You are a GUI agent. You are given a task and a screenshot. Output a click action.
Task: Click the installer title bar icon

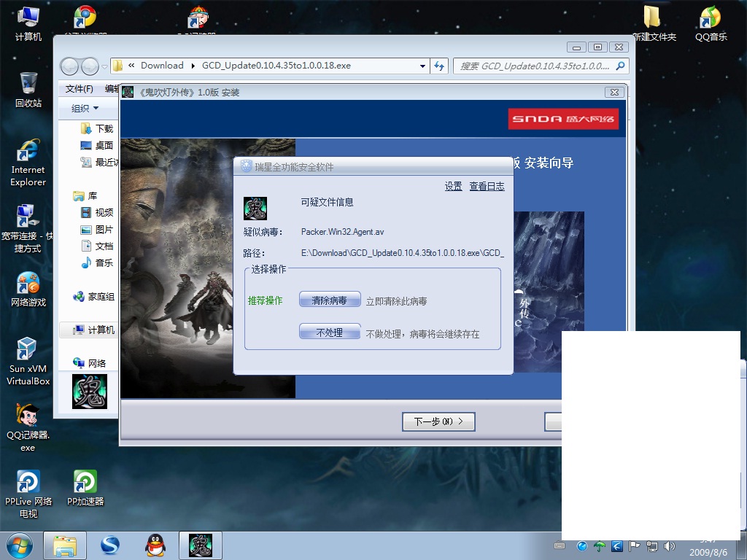point(128,92)
